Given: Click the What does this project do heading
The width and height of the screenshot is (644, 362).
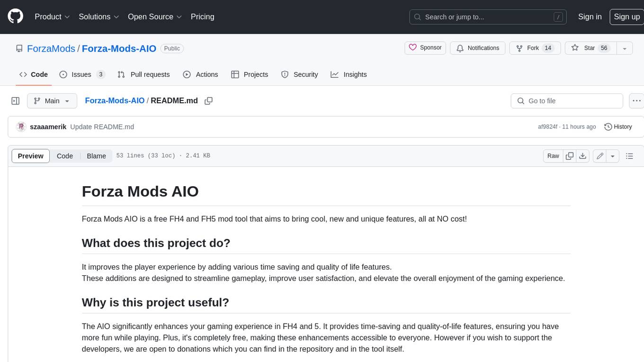Looking at the screenshot, I should pos(156,243).
